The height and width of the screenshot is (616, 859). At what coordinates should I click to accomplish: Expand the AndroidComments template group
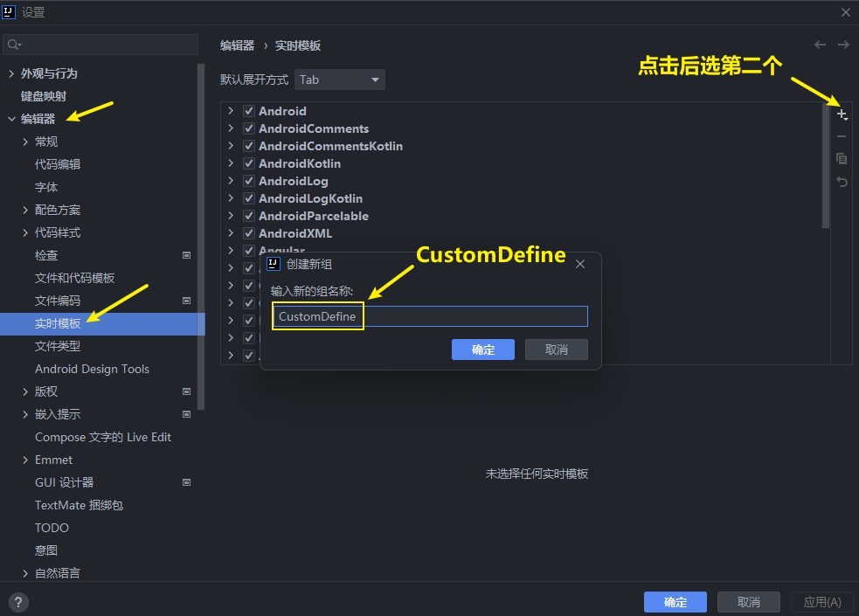[x=231, y=128]
